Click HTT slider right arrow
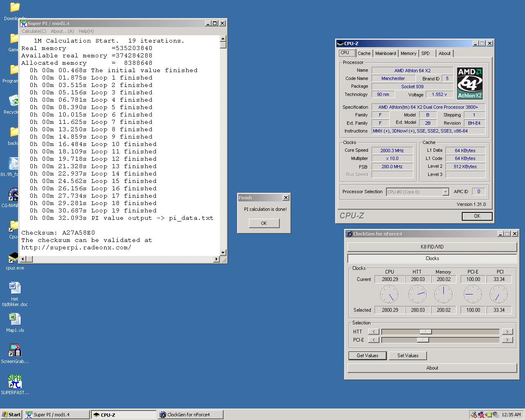Screen dimensions: 525x420 pos(507,331)
